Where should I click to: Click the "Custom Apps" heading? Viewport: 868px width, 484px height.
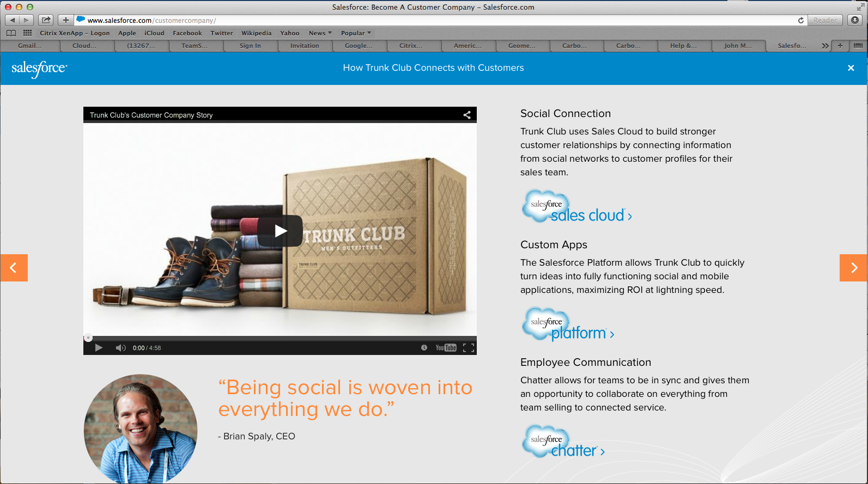pos(554,244)
